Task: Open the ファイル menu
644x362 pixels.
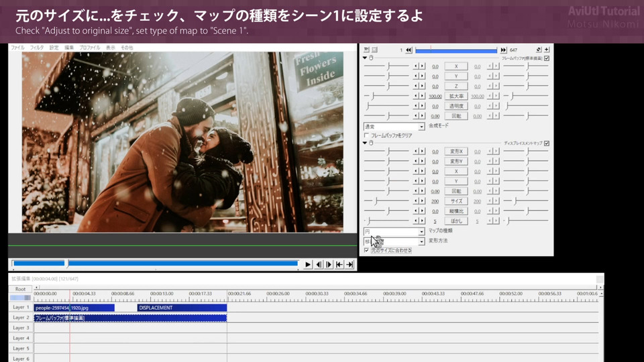Action: click(x=17, y=48)
